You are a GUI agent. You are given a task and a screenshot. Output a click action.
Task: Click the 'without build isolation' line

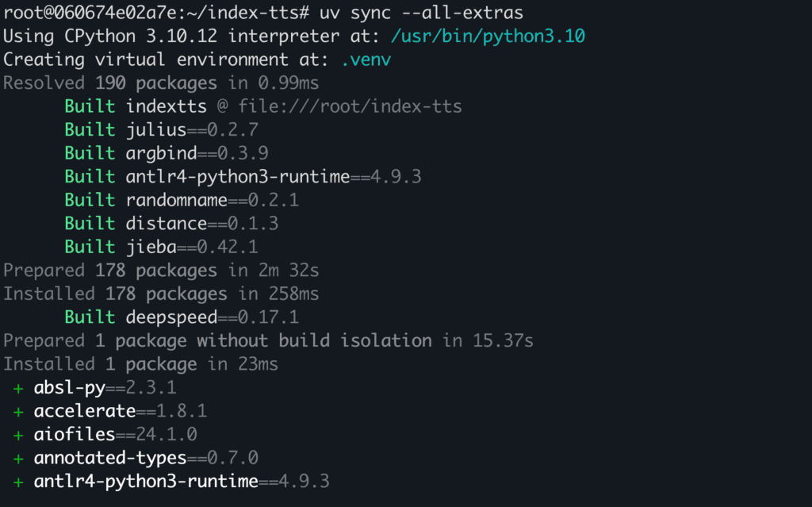pyautogui.click(x=314, y=341)
